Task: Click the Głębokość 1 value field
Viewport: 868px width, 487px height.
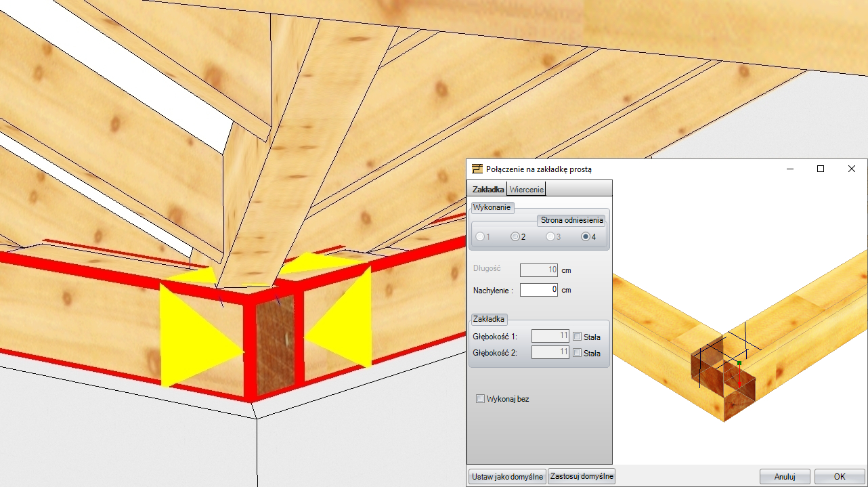Action: (550, 336)
